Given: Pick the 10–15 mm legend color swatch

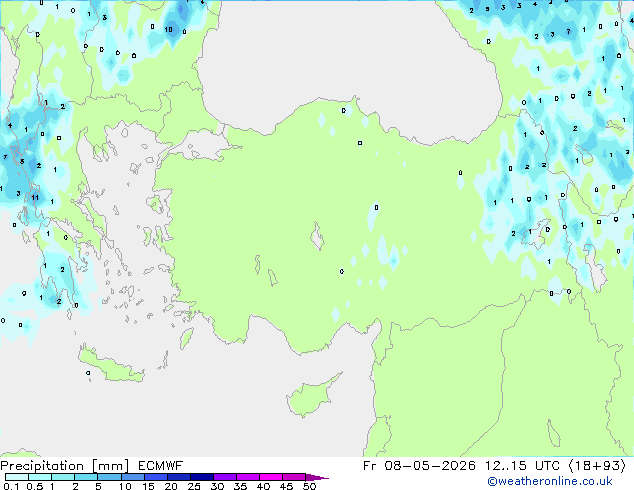Looking at the screenshot, I should tap(132, 477).
